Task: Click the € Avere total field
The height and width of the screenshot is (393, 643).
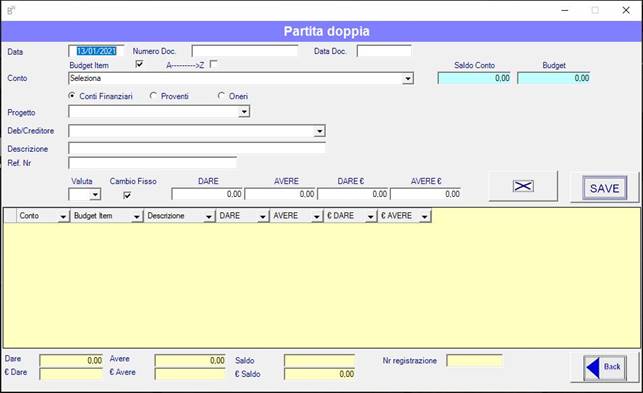Action: [x=190, y=374]
